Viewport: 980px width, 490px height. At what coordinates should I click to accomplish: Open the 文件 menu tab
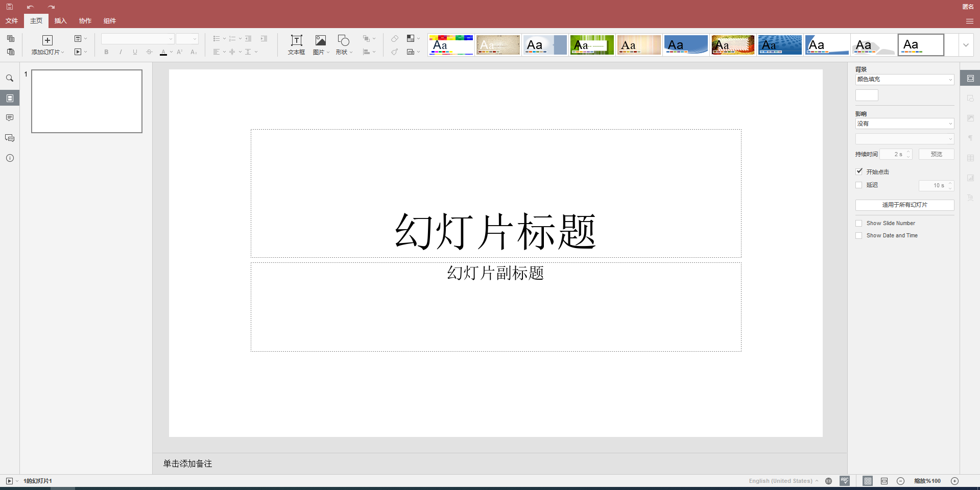[12, 21]
